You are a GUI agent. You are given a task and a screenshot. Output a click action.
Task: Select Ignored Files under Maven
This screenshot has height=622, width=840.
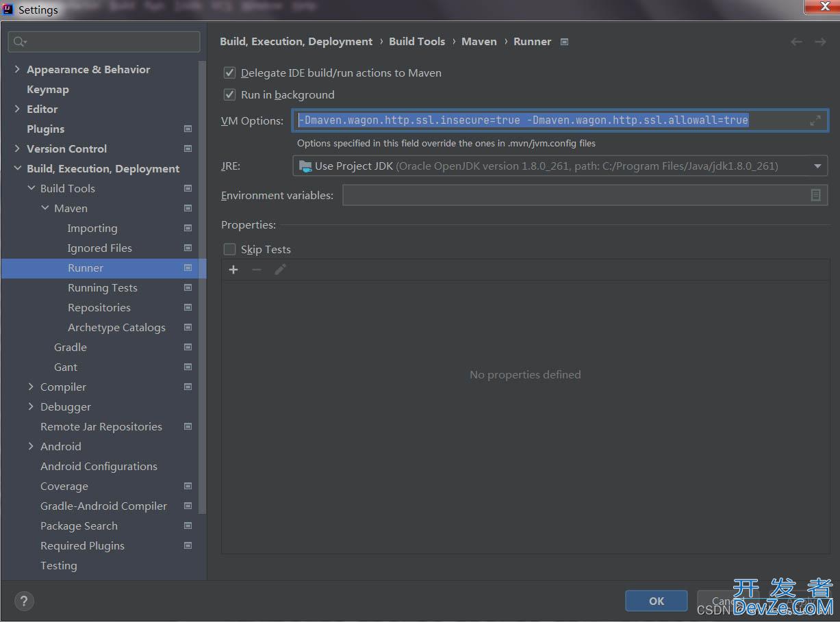click(x=100, y=248)
